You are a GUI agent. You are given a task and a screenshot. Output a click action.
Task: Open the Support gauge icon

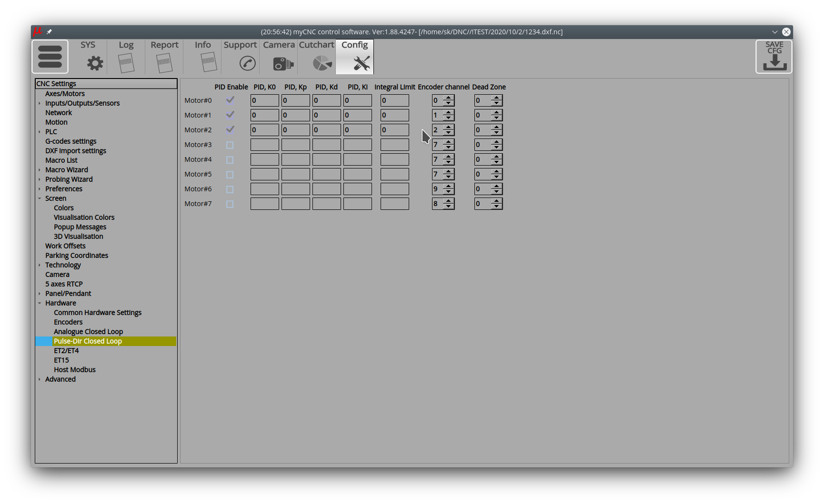[247, 63]
